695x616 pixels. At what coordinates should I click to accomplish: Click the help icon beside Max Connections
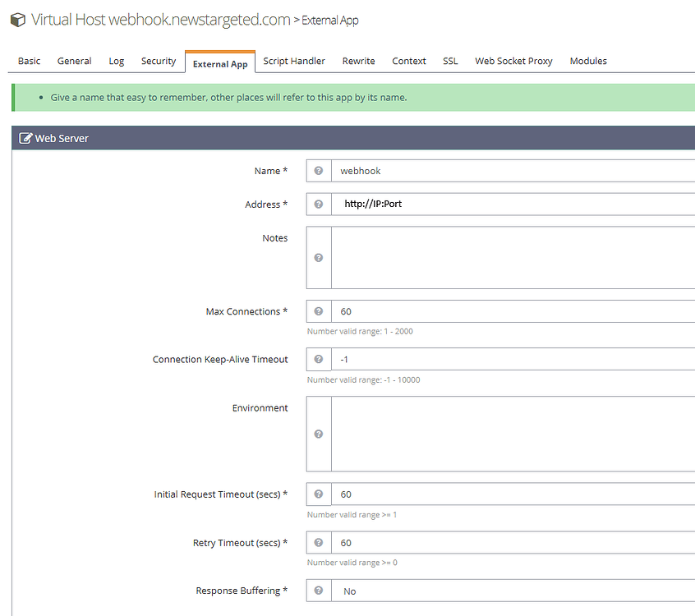pyautogui.click(x=319, y=311)
